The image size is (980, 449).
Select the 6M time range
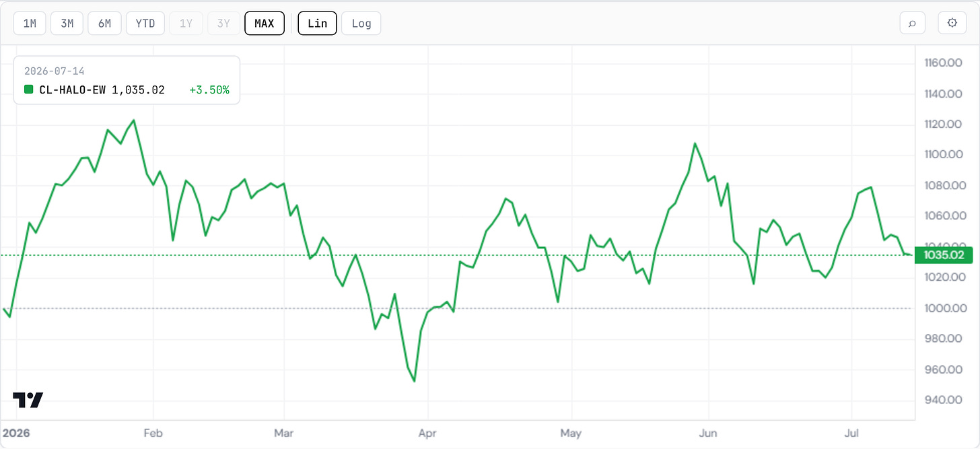point(104,24)
